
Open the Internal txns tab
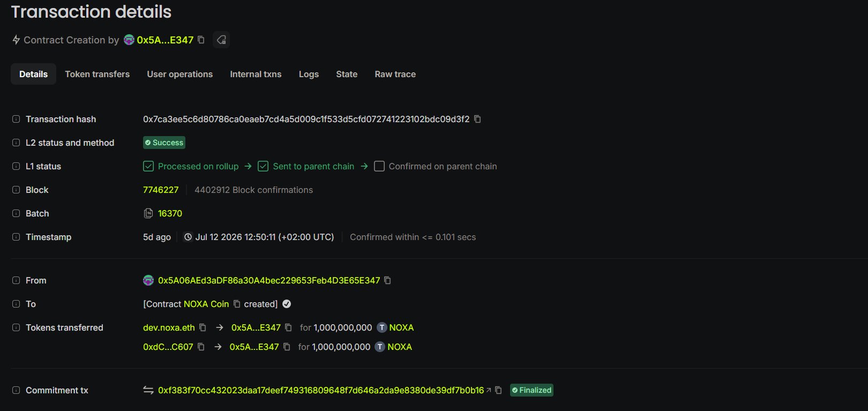click(256, 74)
